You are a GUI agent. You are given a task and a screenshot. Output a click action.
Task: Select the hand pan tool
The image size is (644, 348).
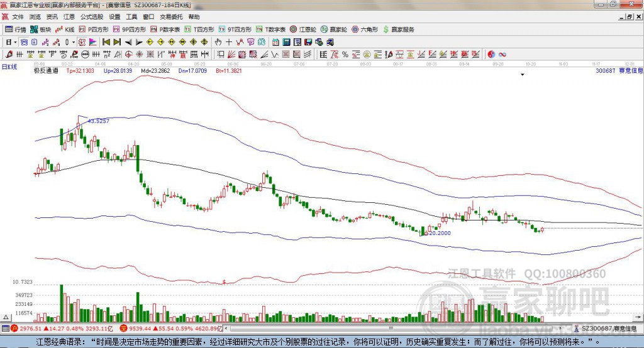pyautogui.click(x=218, y=42)
